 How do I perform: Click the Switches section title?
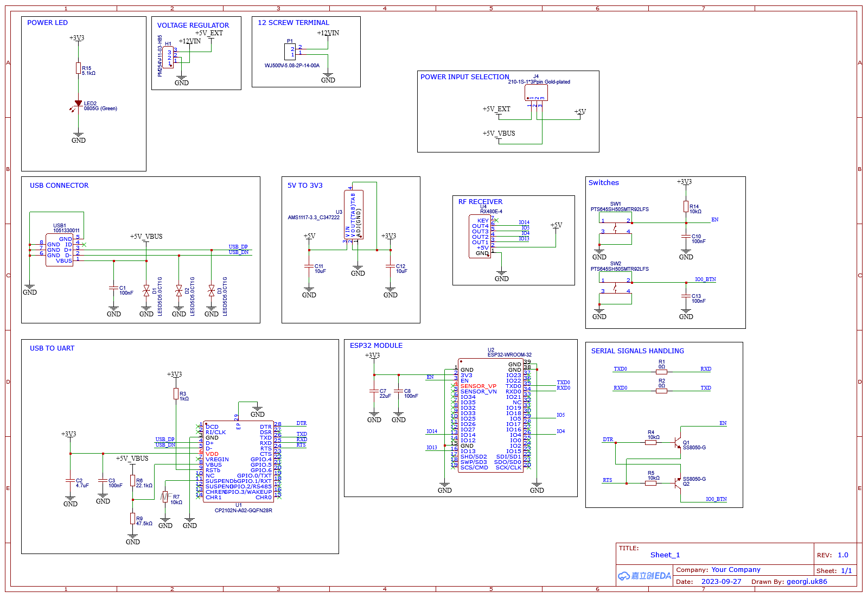[x=604, y=183]
